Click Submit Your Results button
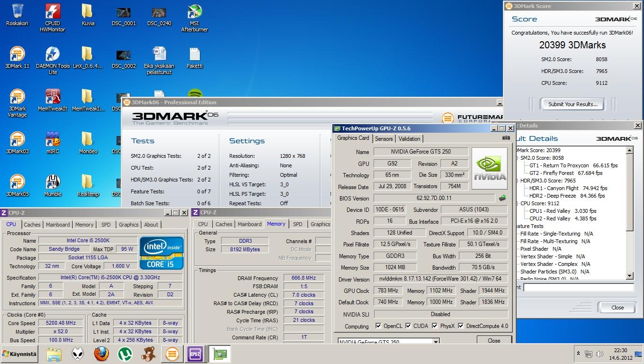The width and height of the screenshot is (644, 364). pyautogui.click(x=572, y=104)
